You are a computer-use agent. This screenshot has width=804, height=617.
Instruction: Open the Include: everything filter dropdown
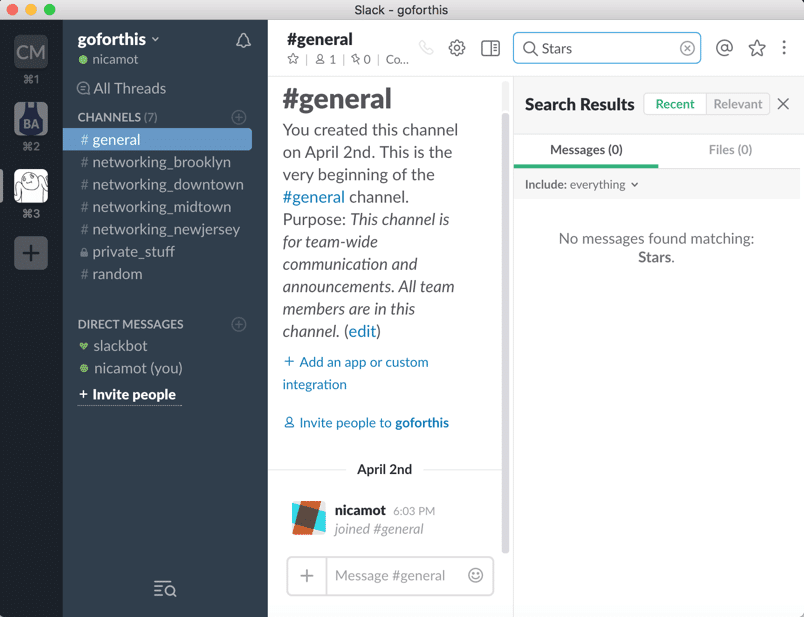[581, 185]
